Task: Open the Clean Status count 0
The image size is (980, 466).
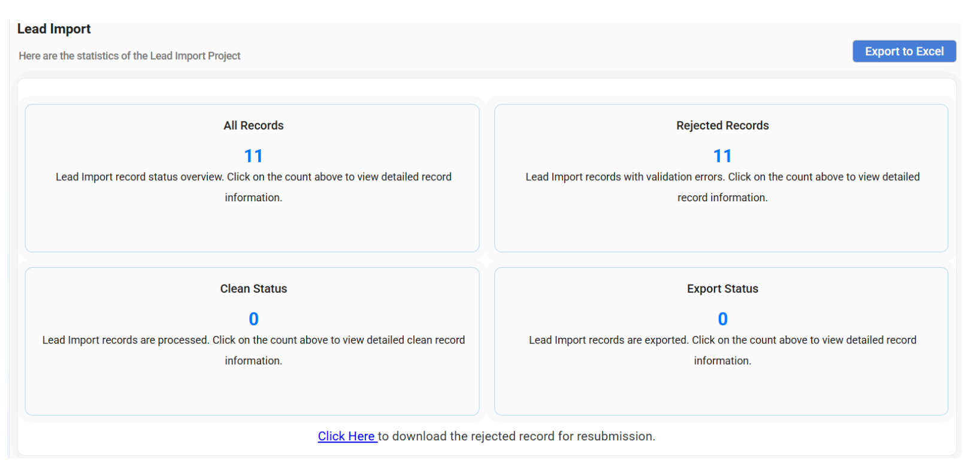Action: coord(253,319)
